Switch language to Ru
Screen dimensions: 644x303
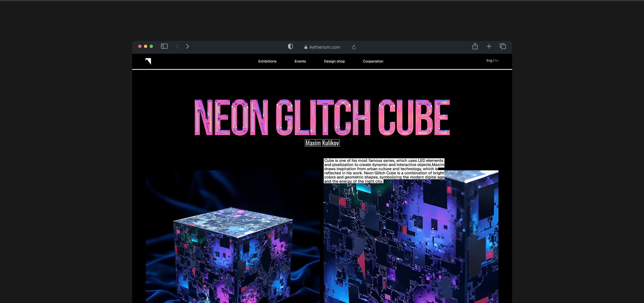(496, 61)
